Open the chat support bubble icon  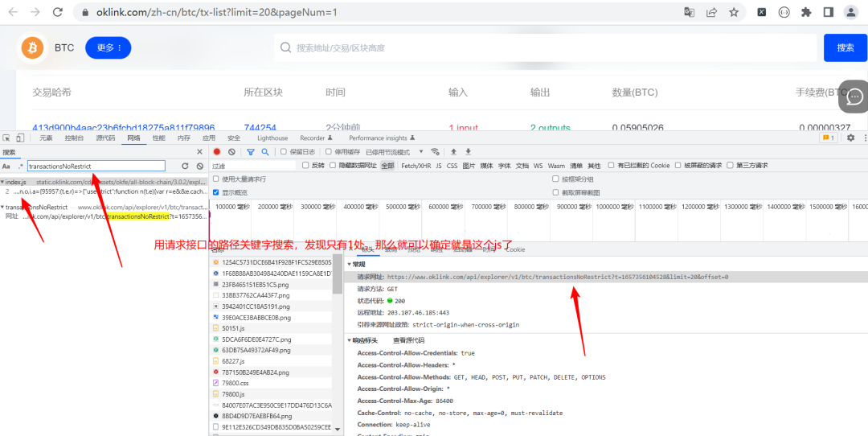tap(855, 97)
